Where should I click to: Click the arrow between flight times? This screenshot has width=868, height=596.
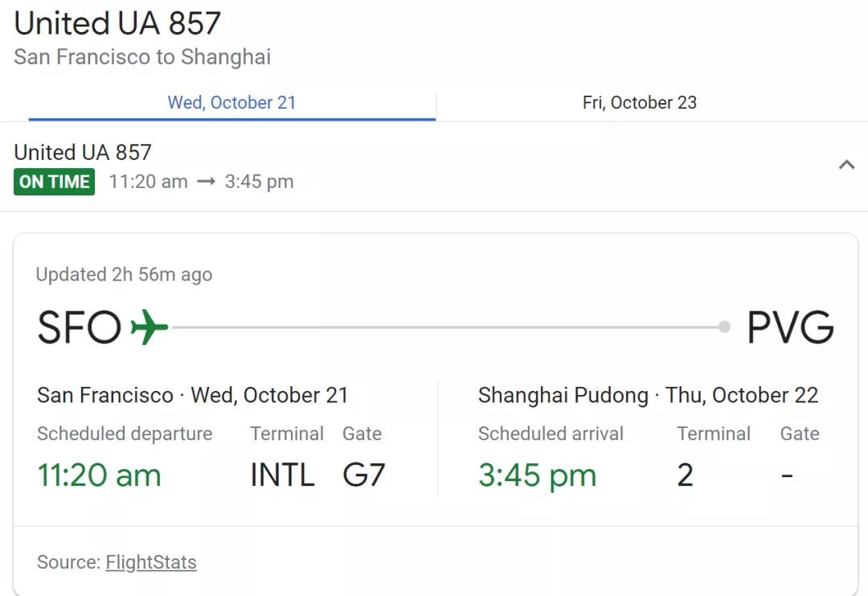(207, 182)
